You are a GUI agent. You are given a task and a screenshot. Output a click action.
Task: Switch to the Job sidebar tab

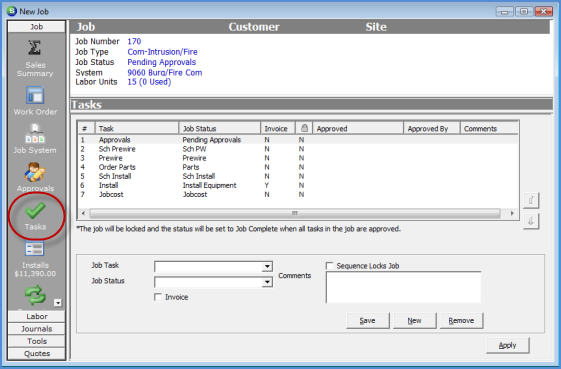[x=36, y=26]
